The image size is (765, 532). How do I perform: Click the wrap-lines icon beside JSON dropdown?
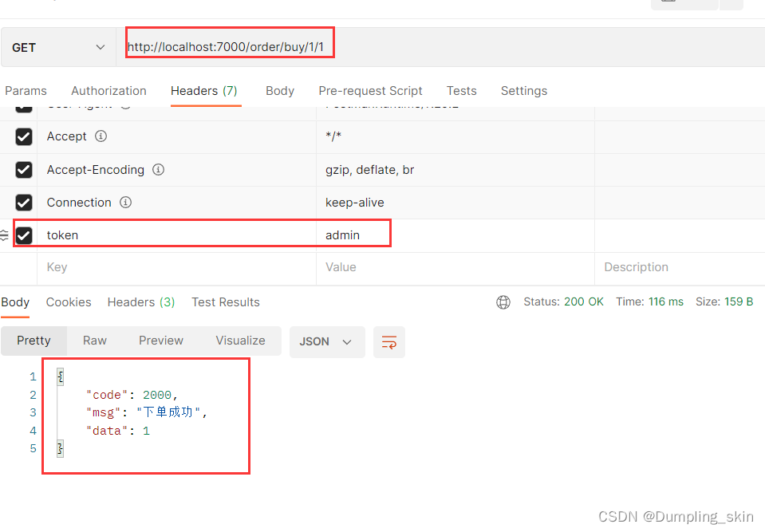[388, 341]
